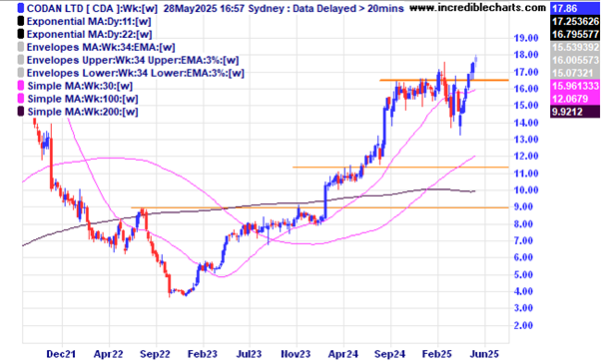Viewport: 601px width, 364px height.
Task: Click the Feb25 date axis label
Action: (x=437, y=354)
